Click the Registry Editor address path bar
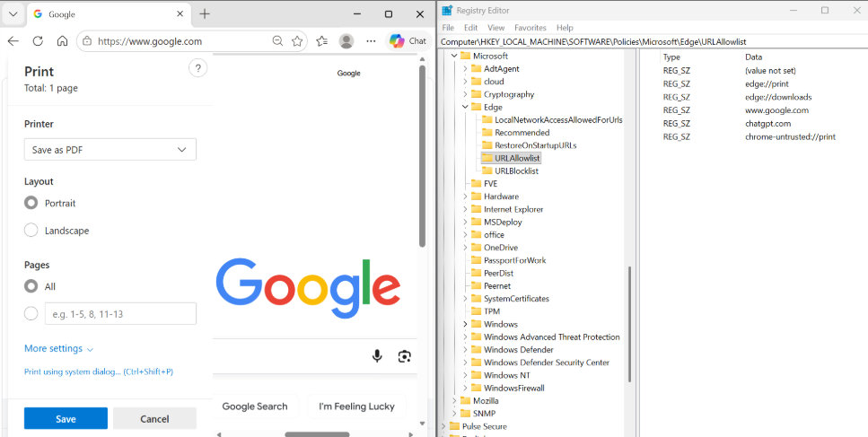Image resolution: width=868 pixels, height=437 pixels. pos(653,41)
